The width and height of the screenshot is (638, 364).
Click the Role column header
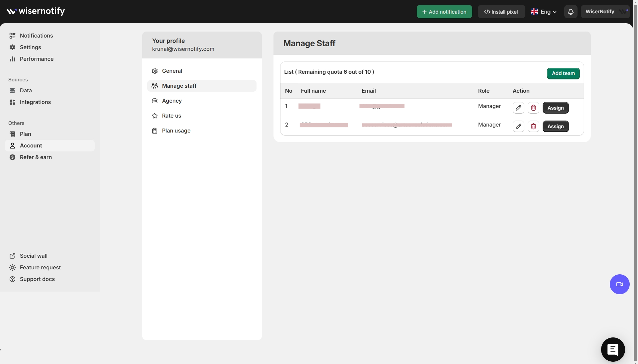(x=484, y=91)
